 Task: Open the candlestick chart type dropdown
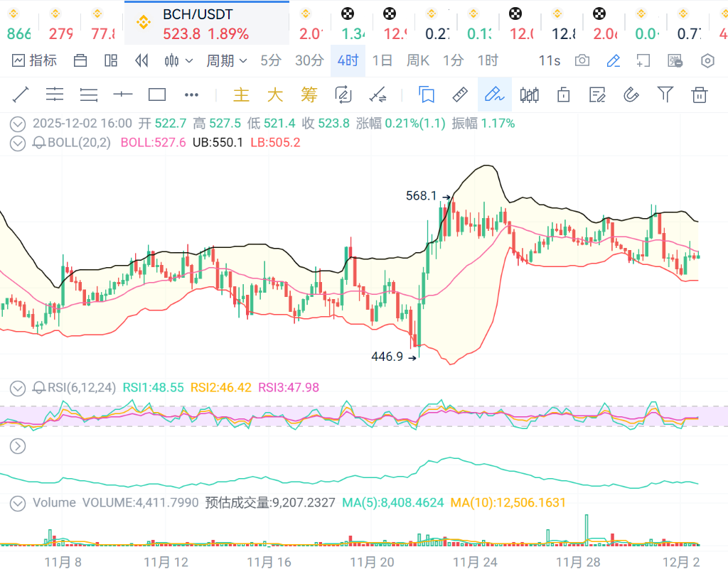178,61
